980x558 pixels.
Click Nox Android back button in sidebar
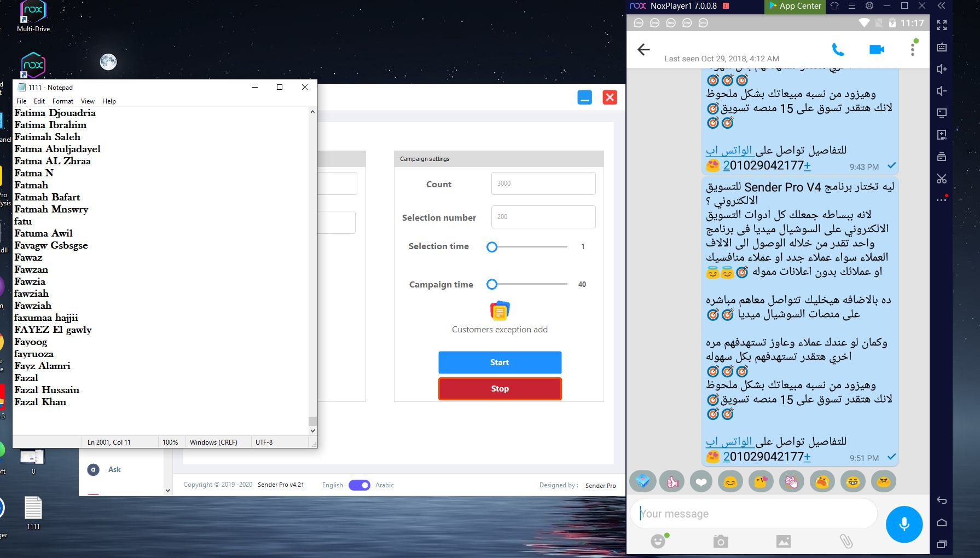click(x=942, y=500)
